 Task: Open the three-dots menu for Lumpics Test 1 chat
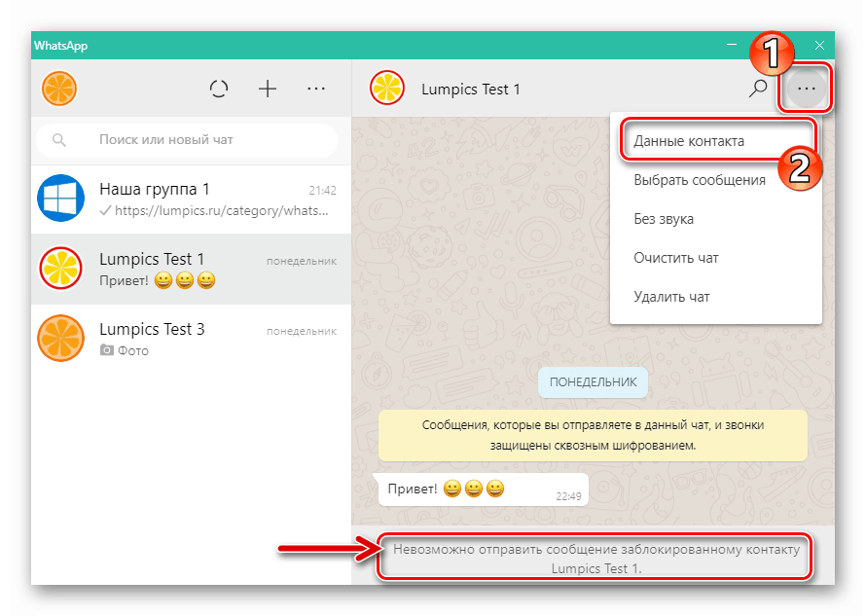(806, 88)
